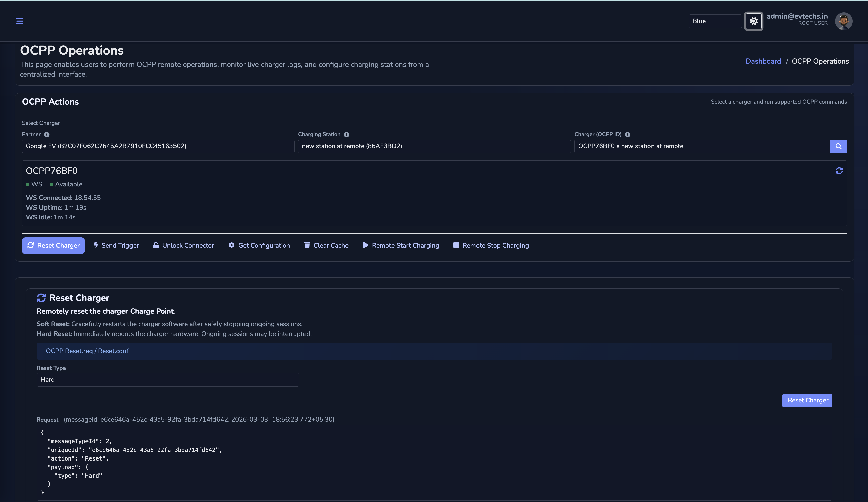This screenshot has width=868, height=502.
Task: Select the Remote Start Charging tab
Action: pyautogui.click(x=401, y=245)
